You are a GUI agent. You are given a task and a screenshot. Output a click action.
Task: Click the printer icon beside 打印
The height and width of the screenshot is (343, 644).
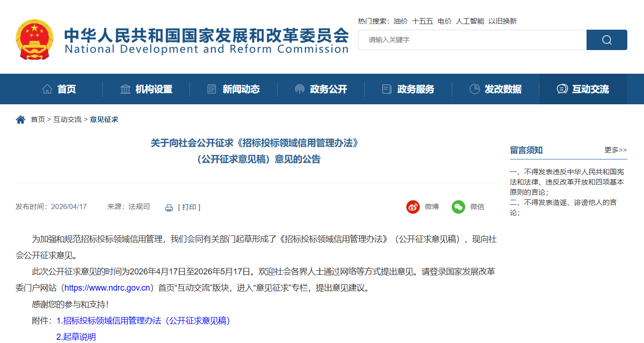click(169, 208)
